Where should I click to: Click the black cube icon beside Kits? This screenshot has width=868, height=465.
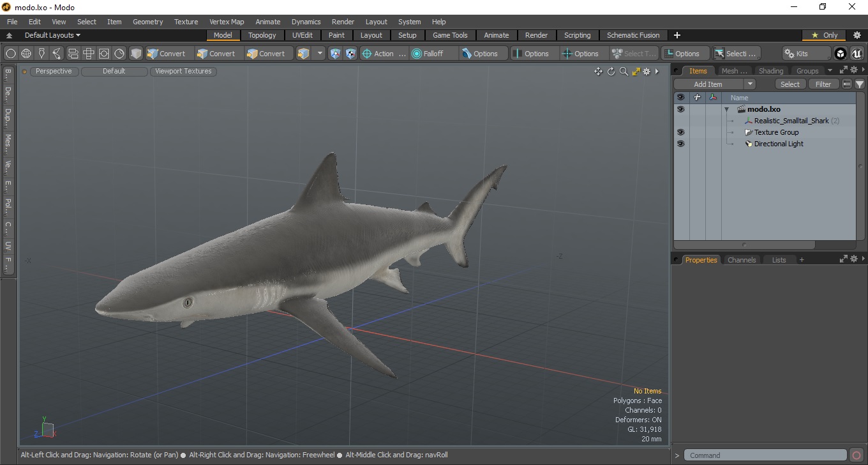pyautogui.click(x=841, y=54)
